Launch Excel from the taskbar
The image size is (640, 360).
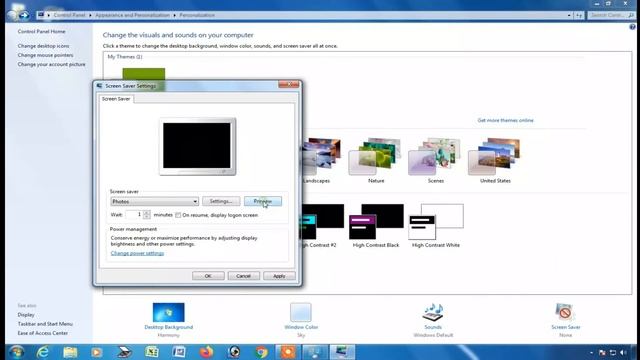pyautogui.click(x=152, y=352)
